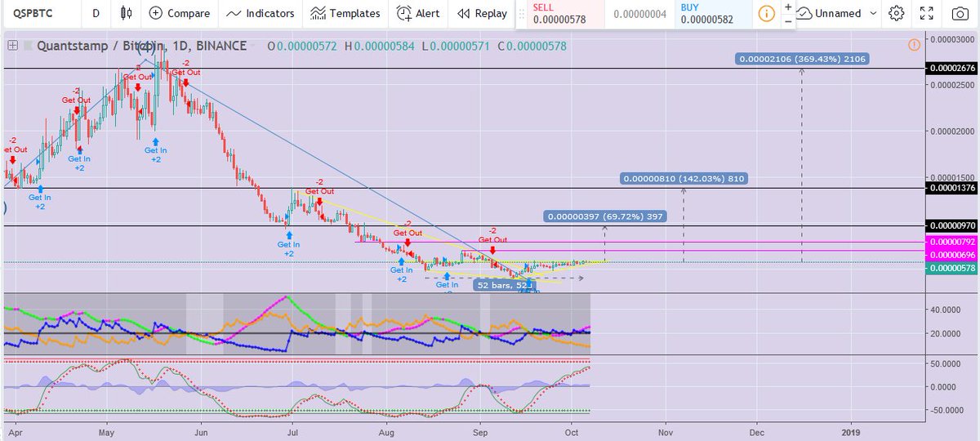This screenshot has width=980, height=441.
Task: Select the Get In signal above Jul label
Action: click(x=289, y=244)
